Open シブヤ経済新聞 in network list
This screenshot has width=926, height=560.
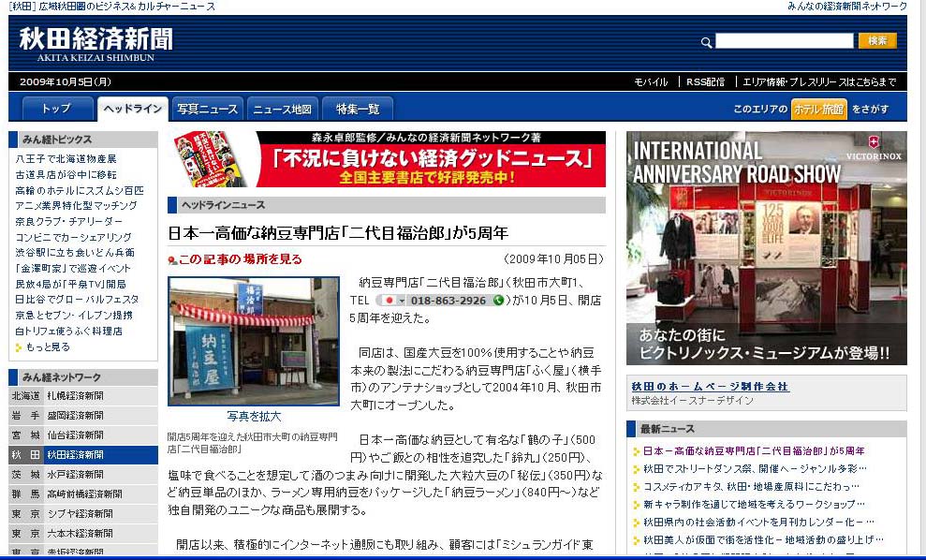80,514
